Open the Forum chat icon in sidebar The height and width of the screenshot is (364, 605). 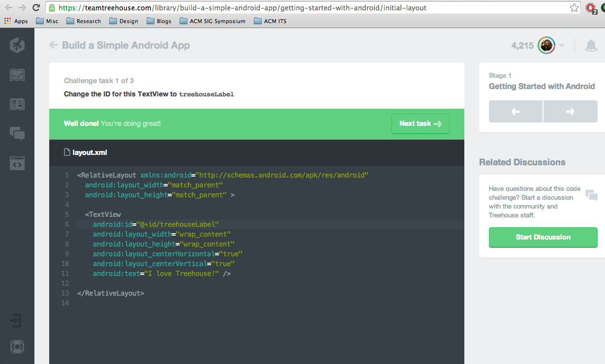coord(17,133)
